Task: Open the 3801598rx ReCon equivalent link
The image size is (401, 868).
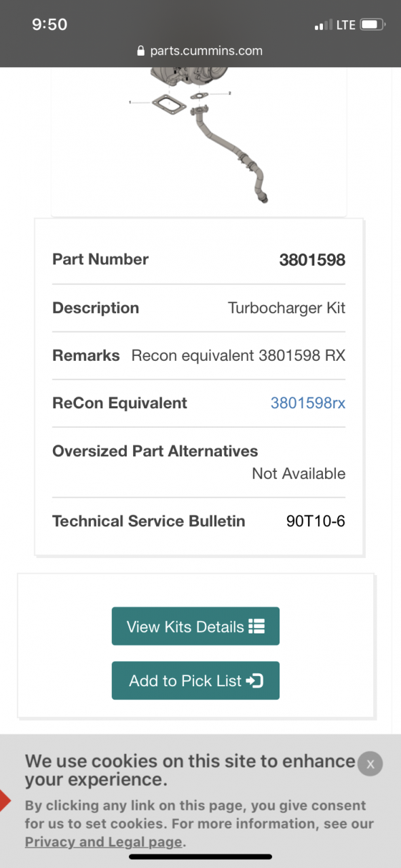Action: pyautogui.click(x=308, y=403)
